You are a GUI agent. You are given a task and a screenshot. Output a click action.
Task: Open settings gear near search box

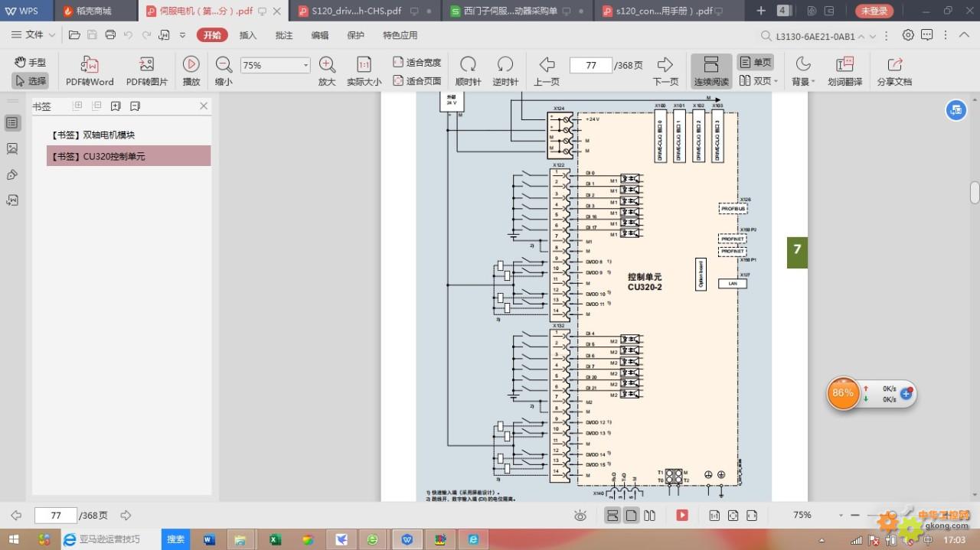(x=908, y=35)
